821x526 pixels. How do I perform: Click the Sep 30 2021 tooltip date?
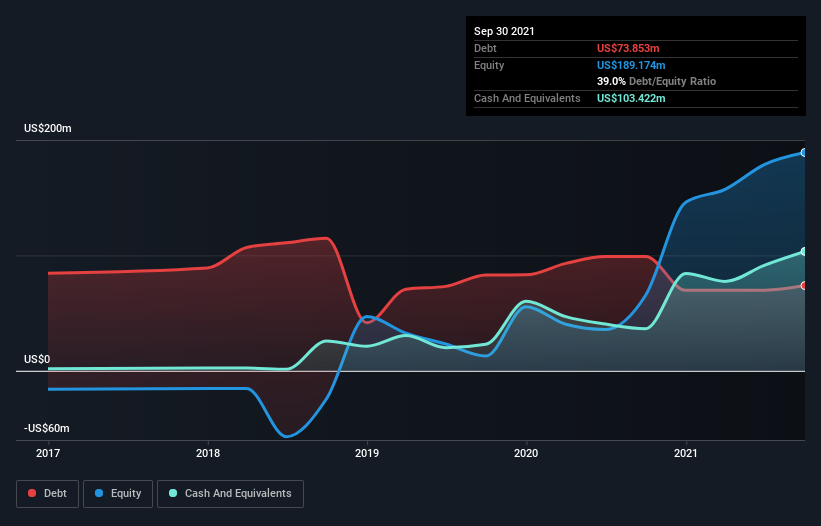click(x=504, y=31)
